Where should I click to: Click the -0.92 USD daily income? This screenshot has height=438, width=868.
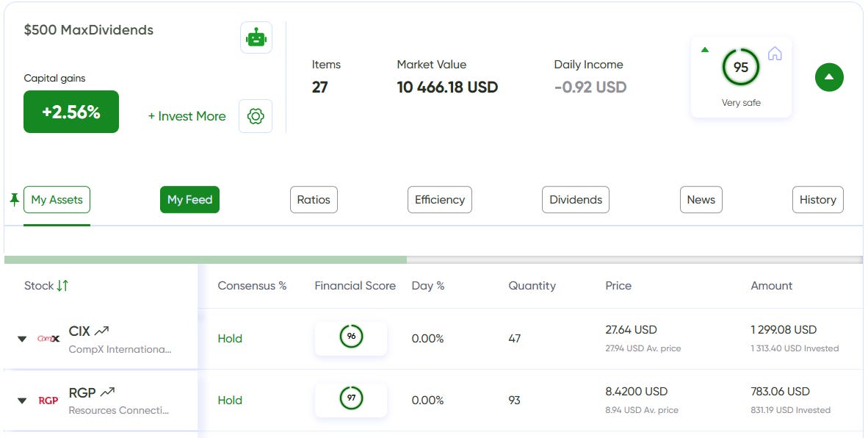(x=590, y=87)
